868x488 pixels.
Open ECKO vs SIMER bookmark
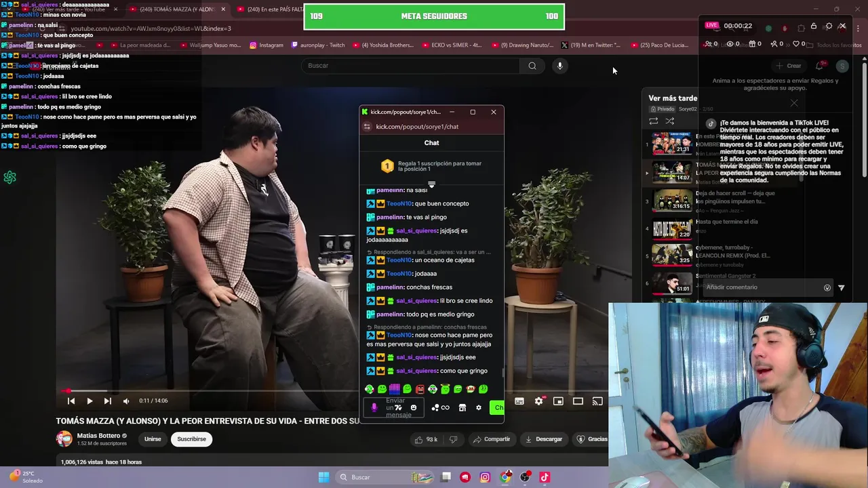(x=451, y=45)
